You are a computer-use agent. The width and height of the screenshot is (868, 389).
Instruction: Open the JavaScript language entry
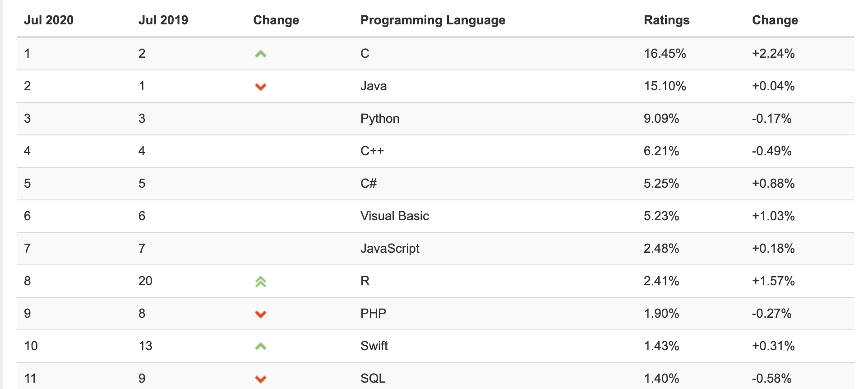pyautogui.click(x=390, y=249)
